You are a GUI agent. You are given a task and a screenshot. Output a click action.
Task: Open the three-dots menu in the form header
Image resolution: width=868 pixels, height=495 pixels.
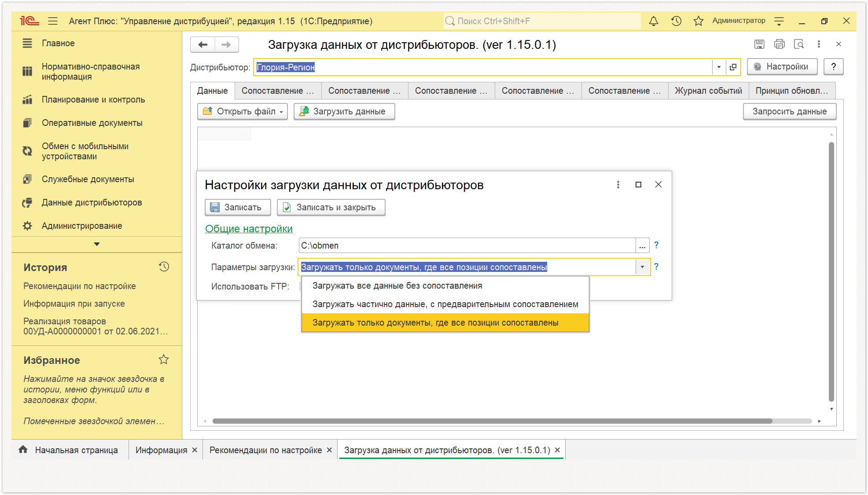pyautogui.click(x=819, y=44)
